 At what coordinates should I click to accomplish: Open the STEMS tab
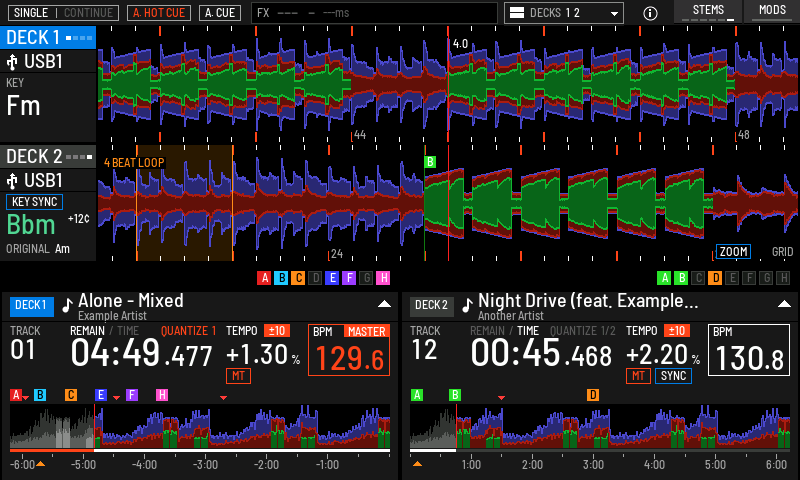click(708, 11)
